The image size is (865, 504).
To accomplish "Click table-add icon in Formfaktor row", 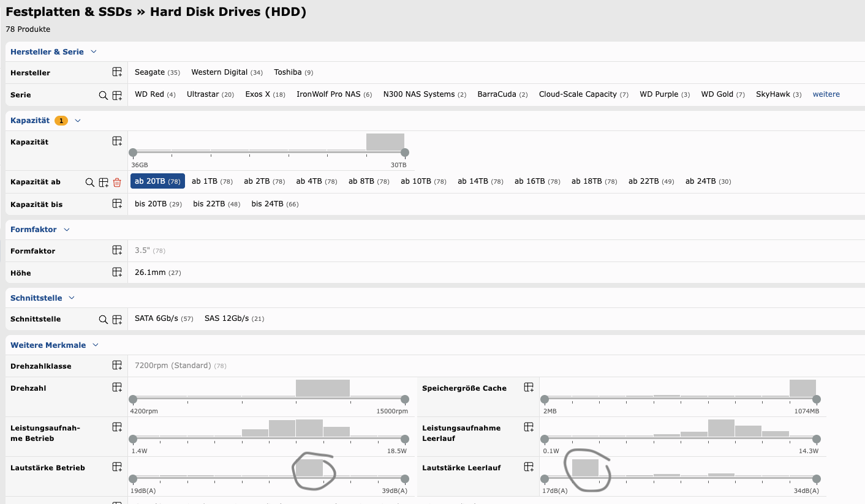I will click(117, 250).
